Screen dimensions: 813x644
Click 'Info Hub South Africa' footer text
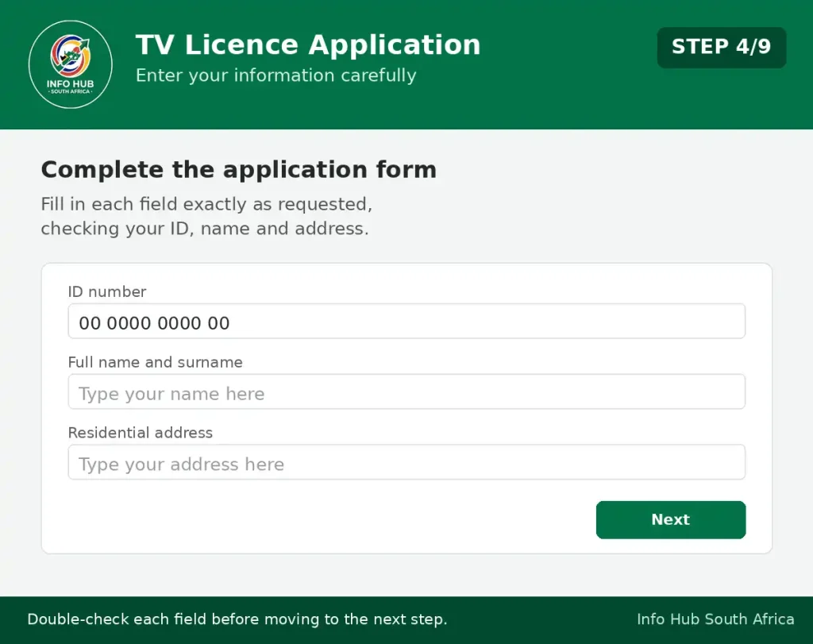coord(715,619)
